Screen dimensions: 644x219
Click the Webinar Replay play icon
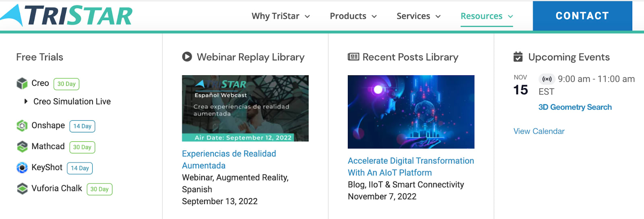187,57
